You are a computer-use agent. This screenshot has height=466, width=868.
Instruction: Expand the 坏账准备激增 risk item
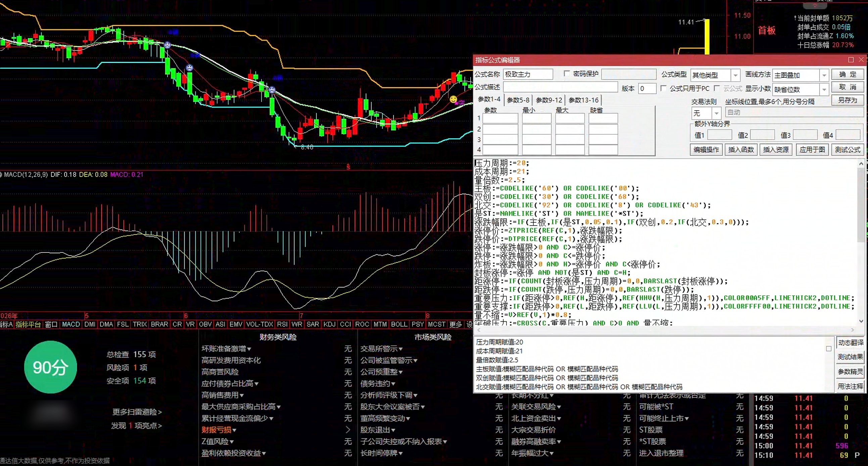(x=249, y=349)
